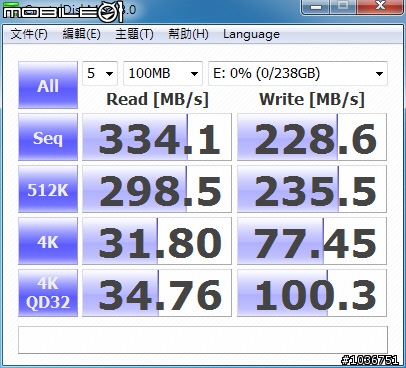
Task: Select the Seq write value 228.6
Action: click(312, 137)
